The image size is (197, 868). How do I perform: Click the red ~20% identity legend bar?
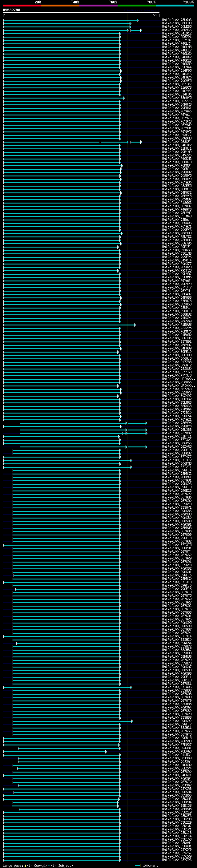(22, 6)
